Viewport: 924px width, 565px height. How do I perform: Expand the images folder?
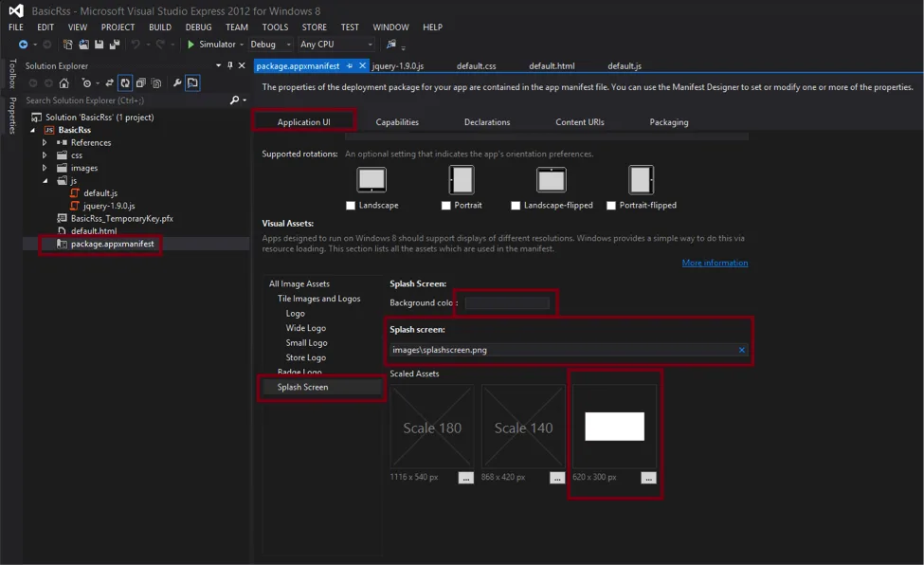coord(45,168)
